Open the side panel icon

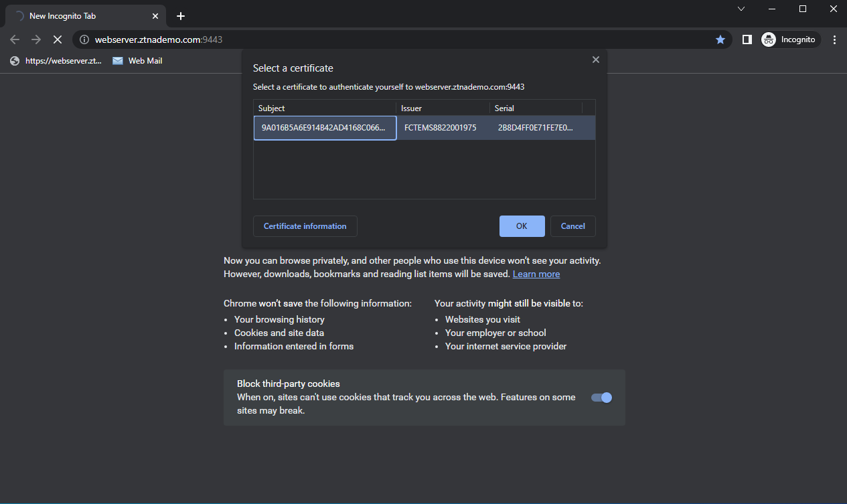click(x=747, y=39)
